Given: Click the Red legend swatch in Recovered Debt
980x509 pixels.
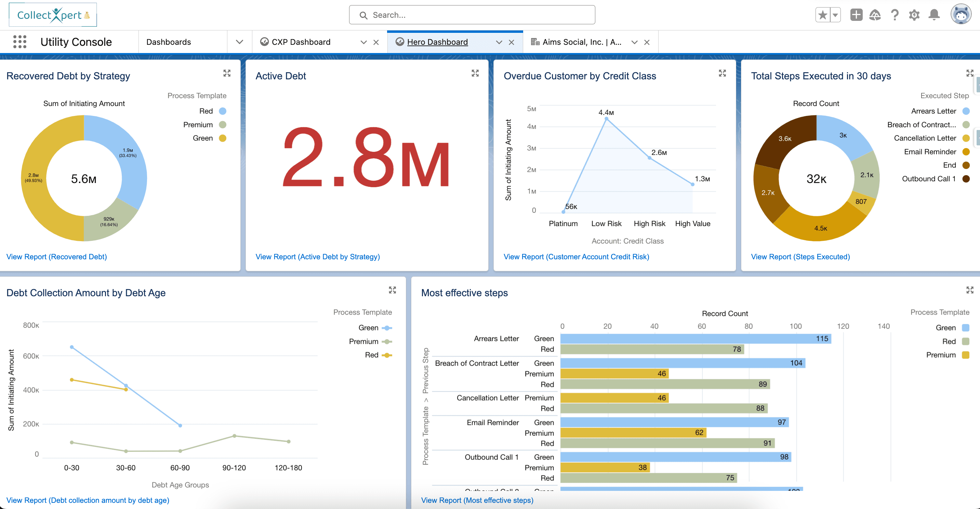Looking at the screenshot, I should click(223, 111).
